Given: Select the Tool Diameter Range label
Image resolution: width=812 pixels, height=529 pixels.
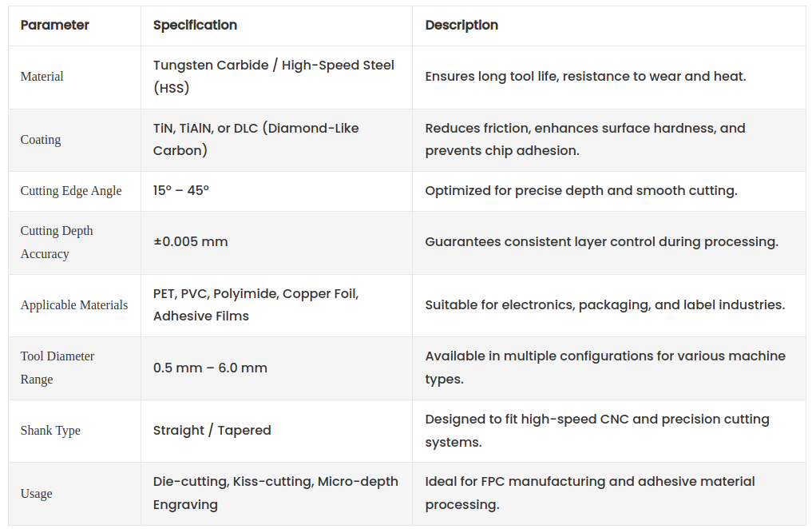Looking at the screenshot, I should [x=57, y=368].
